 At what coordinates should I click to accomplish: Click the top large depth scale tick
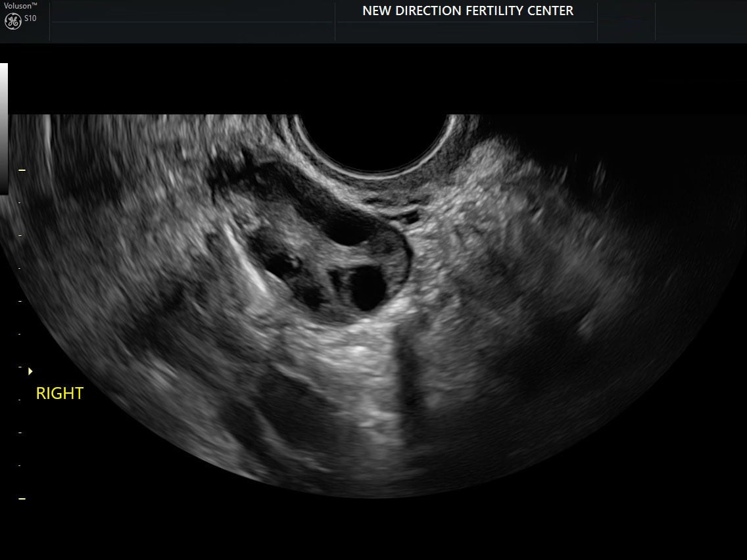[x=22, y=170]
